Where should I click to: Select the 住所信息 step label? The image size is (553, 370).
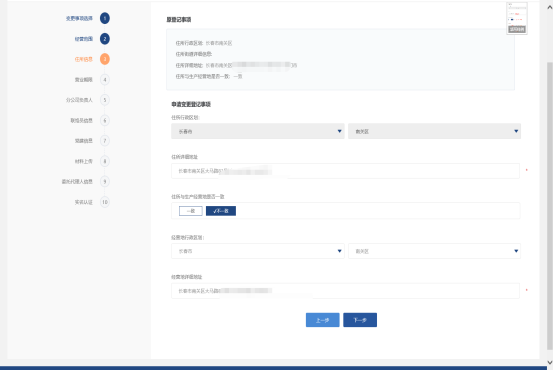pyautogui.click(x=84, y=59)
